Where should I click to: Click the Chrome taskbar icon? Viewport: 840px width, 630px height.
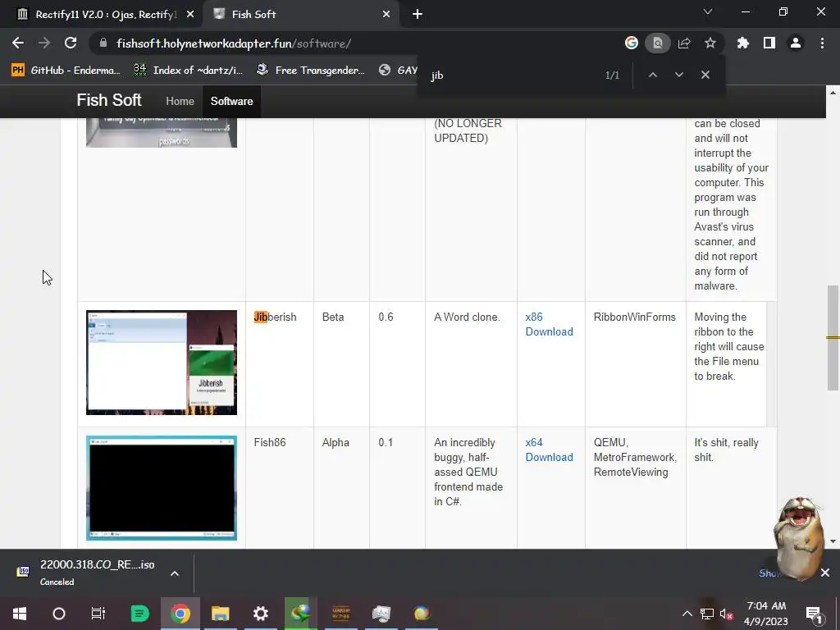click(180, 614)
